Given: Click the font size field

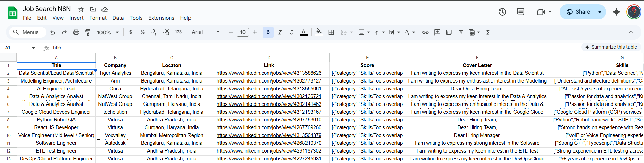Looking at the screenshot, I should tap(243, 32).
